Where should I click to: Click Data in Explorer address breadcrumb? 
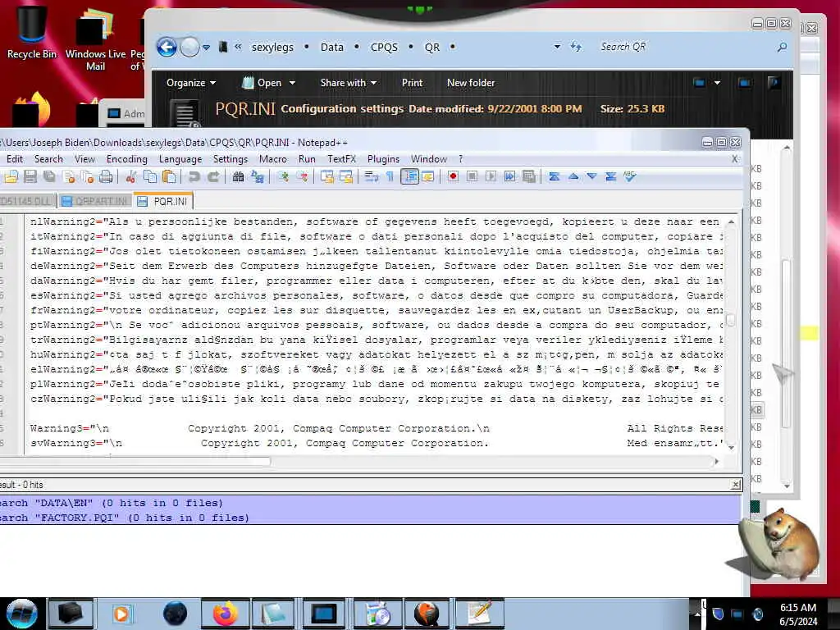click(331, 47)
